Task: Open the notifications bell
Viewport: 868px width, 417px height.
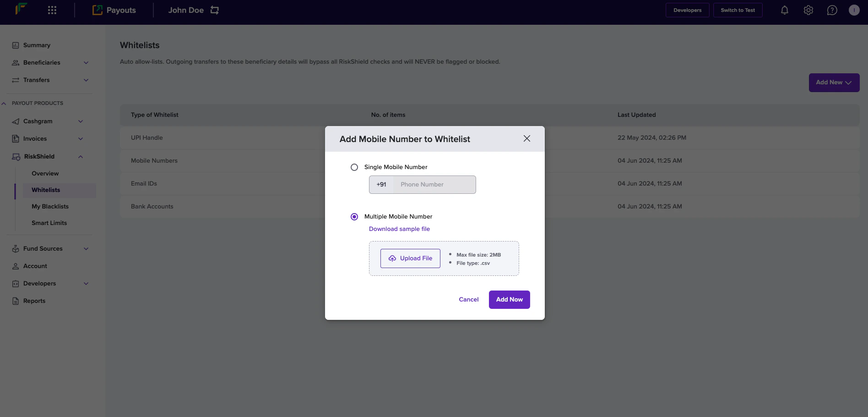Action: [785, 10]
